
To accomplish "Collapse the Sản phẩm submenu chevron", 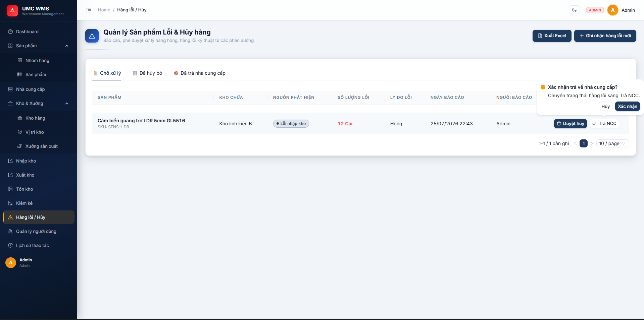I will 67,46.
